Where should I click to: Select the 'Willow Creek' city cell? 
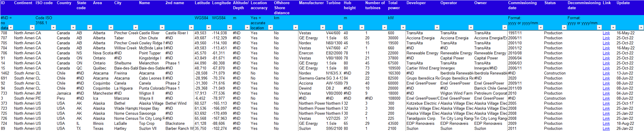pyautogui.click(x=126, y=48)
